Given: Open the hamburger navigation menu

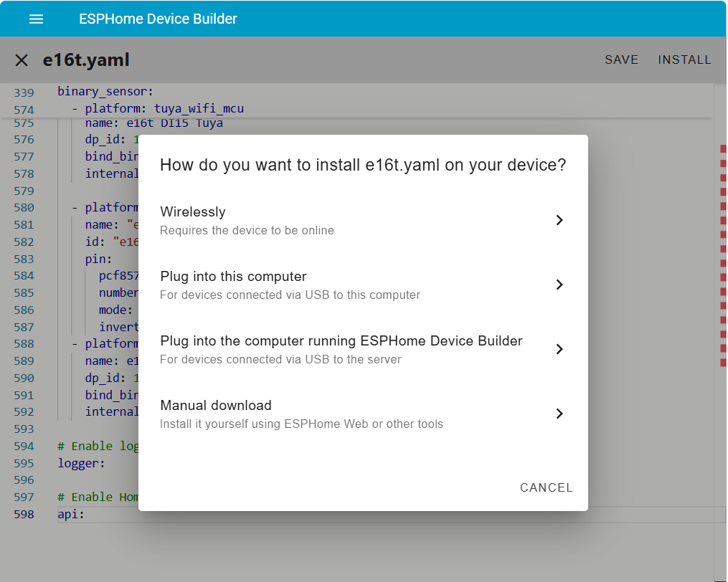Looking at the screenshot, I should 36,19.
